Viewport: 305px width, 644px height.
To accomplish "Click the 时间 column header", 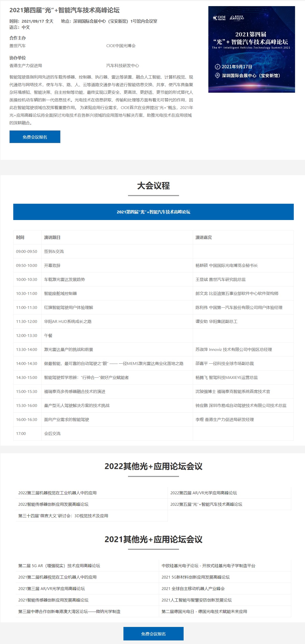I will 20,237.
